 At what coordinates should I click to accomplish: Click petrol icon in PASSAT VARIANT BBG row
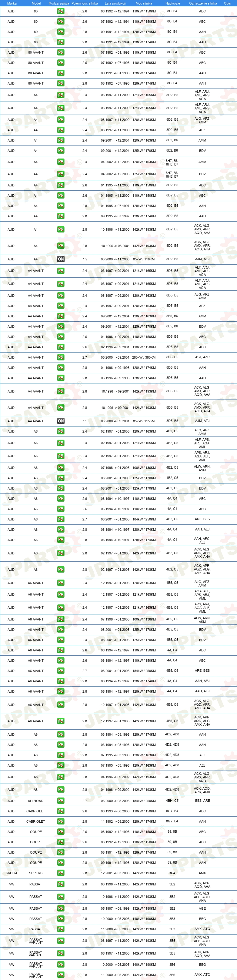click(61, 965)
